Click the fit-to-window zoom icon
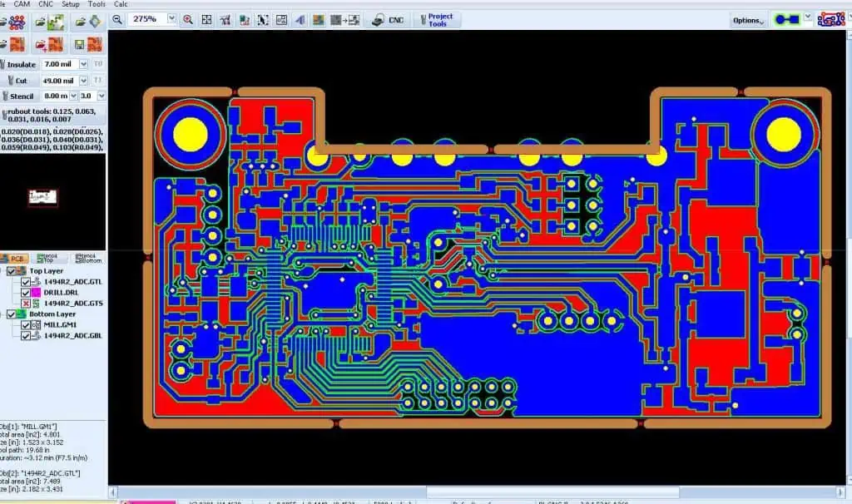 pyautogui.click(x=206, y=19)
